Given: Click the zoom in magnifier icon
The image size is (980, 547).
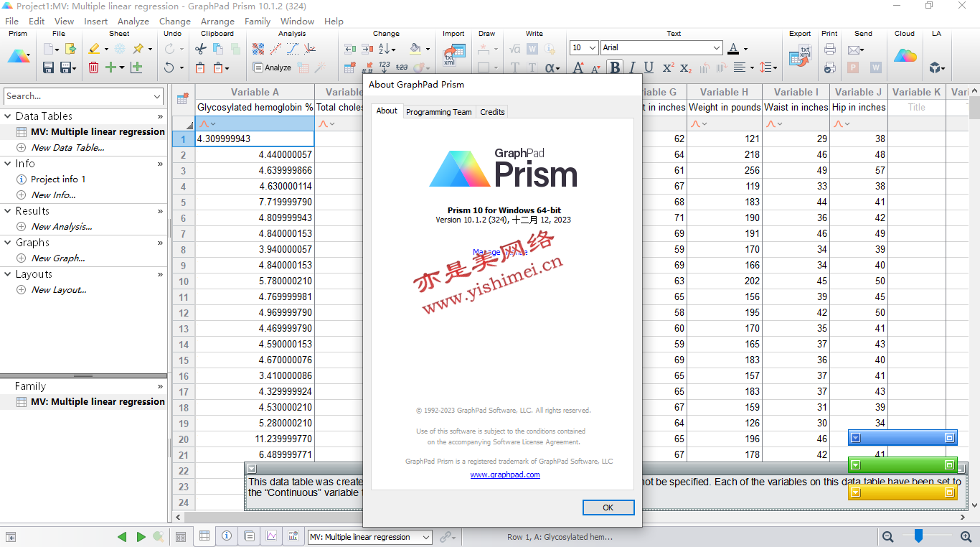Looking at the screenshot, I should (966, 536).
